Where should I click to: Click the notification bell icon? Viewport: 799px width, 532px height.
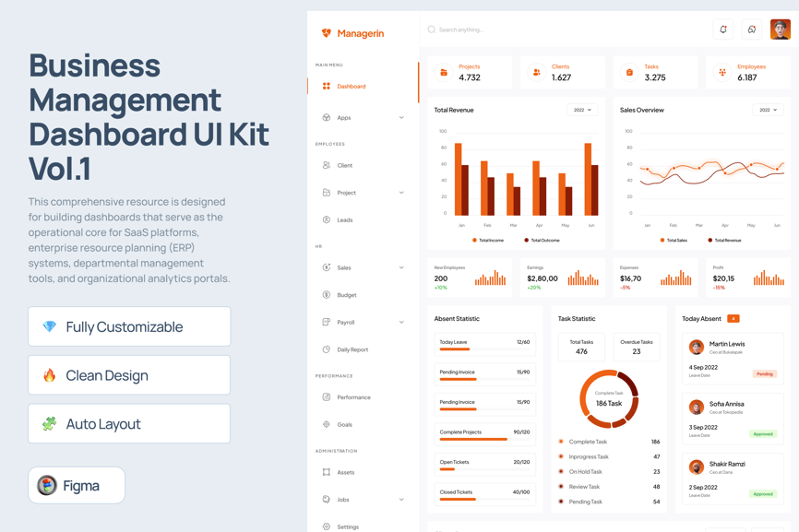(x=723, y=30)
